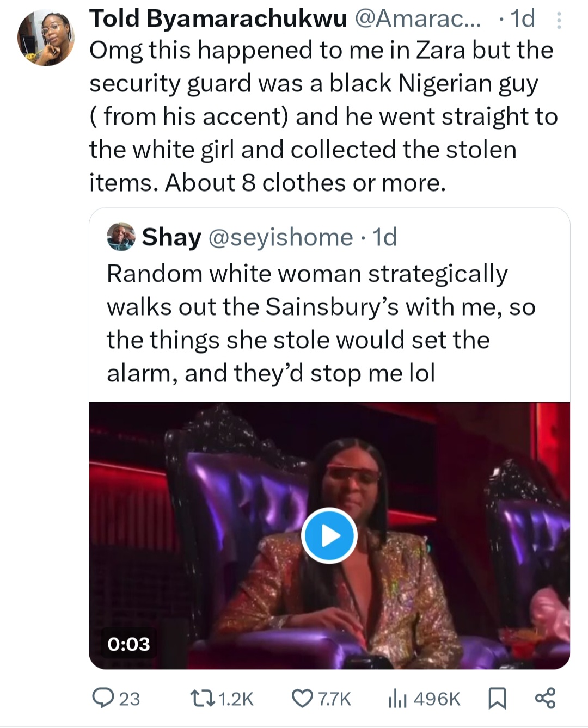Click the 7.7K likes count

point(334,699)
